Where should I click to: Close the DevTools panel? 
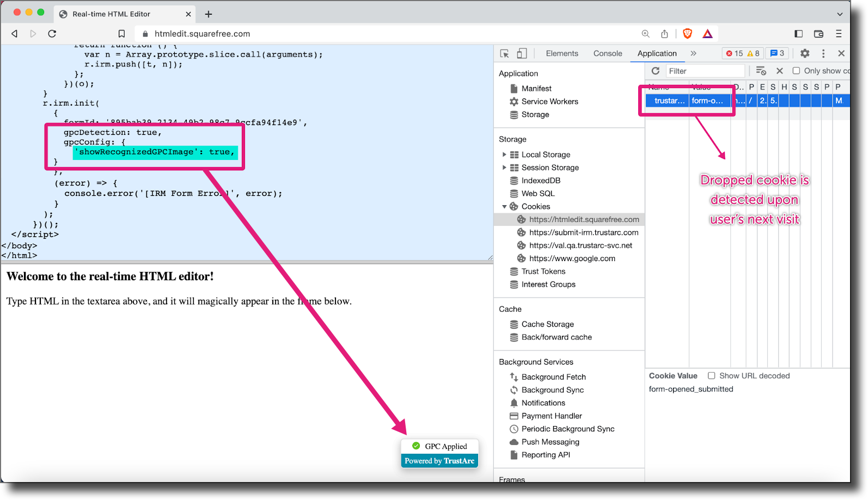(x=841, y=53)
